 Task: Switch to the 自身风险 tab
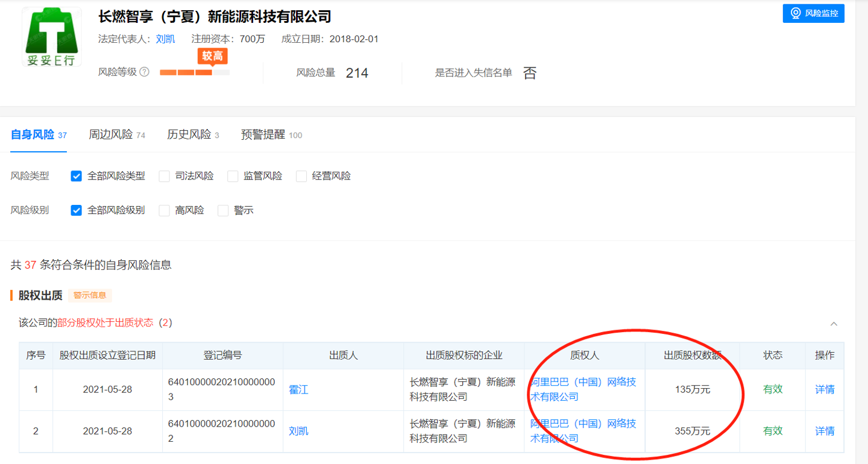[39, 135]
